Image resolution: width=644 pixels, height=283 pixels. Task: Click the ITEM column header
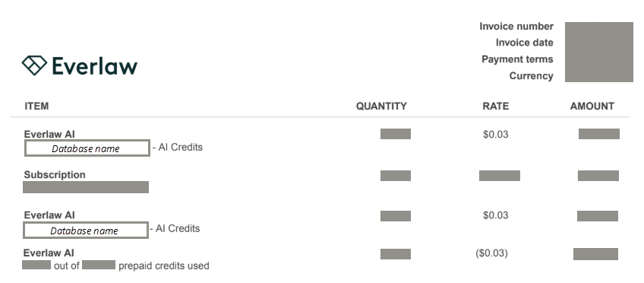click(36, 107)
